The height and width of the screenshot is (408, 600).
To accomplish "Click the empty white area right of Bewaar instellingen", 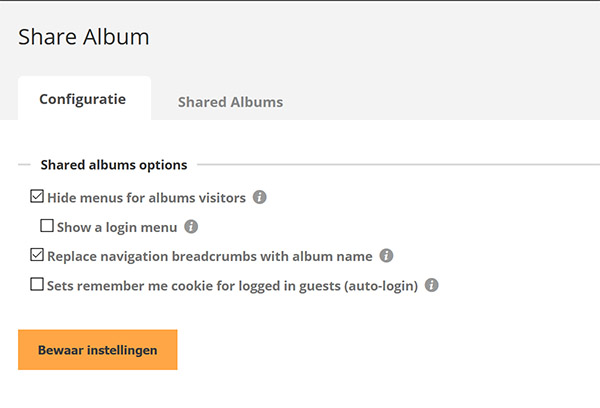I will point(383,350).
